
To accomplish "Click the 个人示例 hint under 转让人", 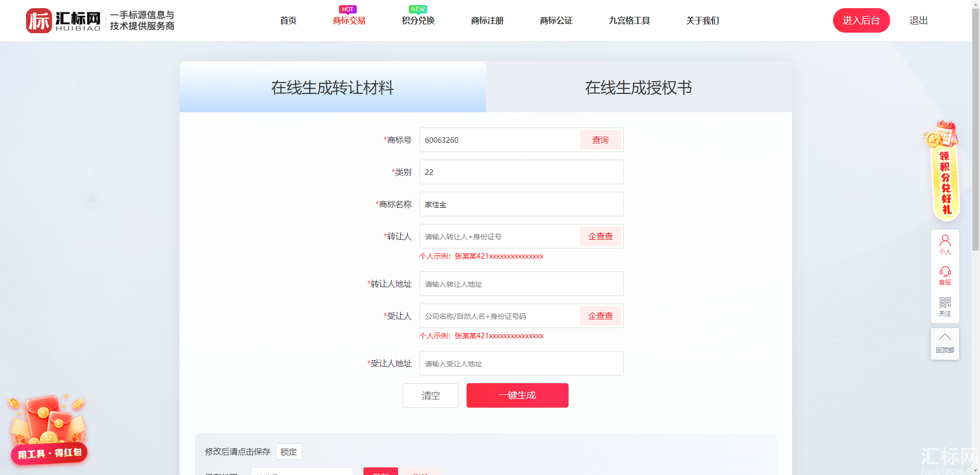I will (481, 256).
